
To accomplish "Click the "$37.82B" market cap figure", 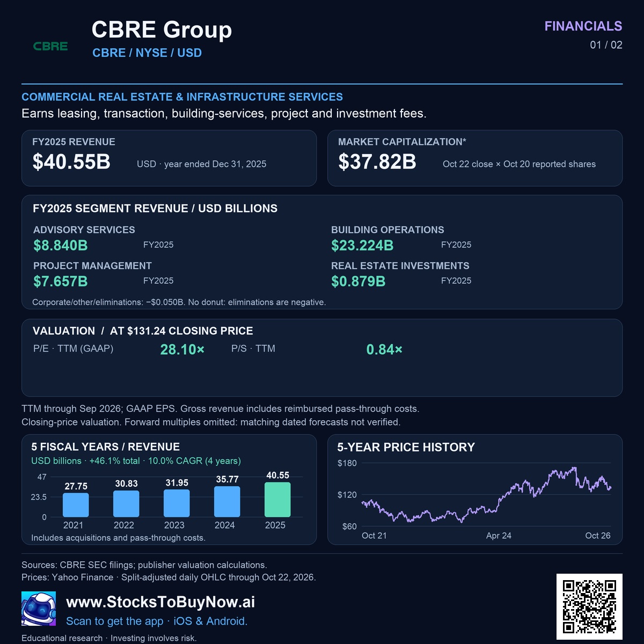I will [x=377, y=162].
